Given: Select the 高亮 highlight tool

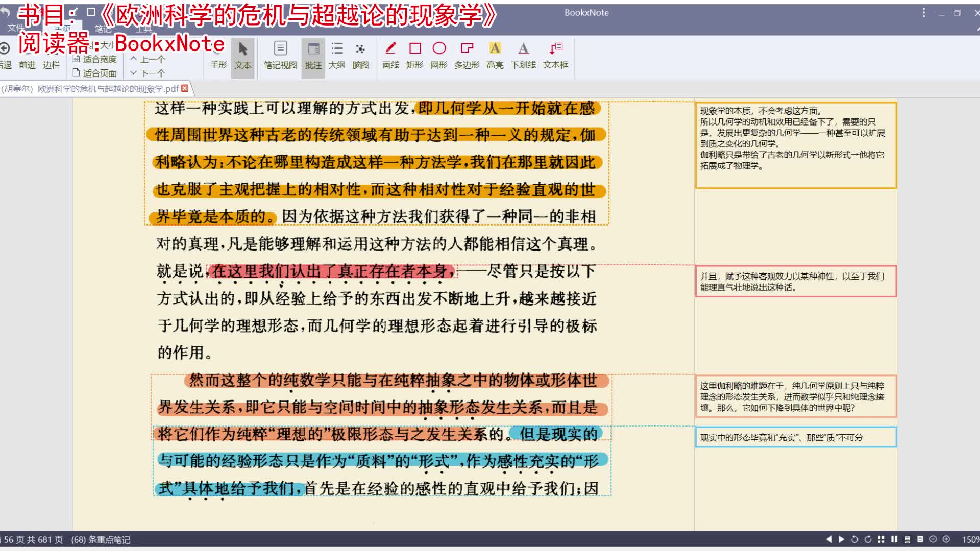Looking at the screenshot, I should click(495, 56).
